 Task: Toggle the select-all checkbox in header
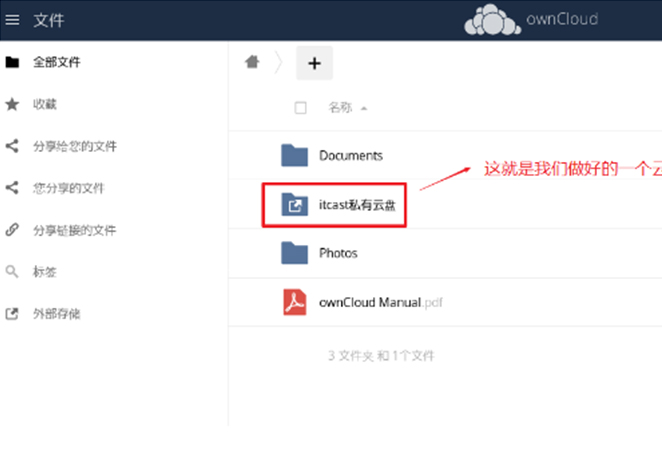click(301, 108)
